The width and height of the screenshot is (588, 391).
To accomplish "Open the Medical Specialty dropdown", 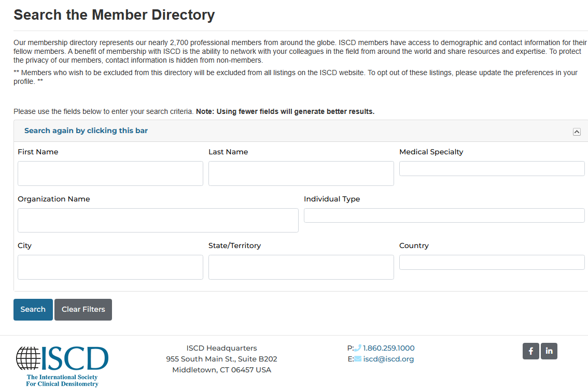I will click(492, 168).
